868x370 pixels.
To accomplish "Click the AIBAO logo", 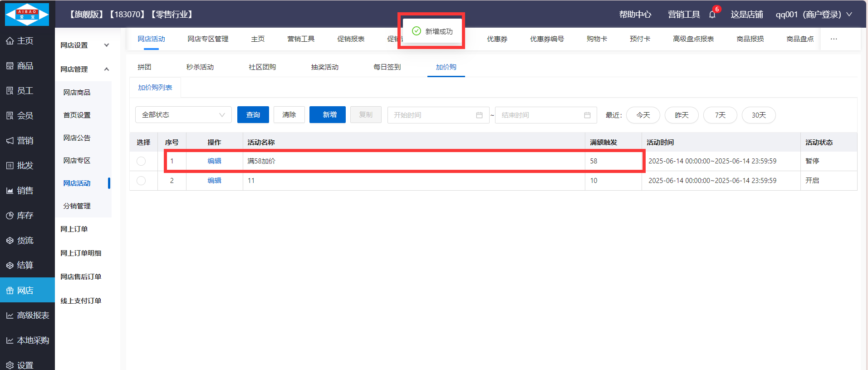I will [27, 14].
